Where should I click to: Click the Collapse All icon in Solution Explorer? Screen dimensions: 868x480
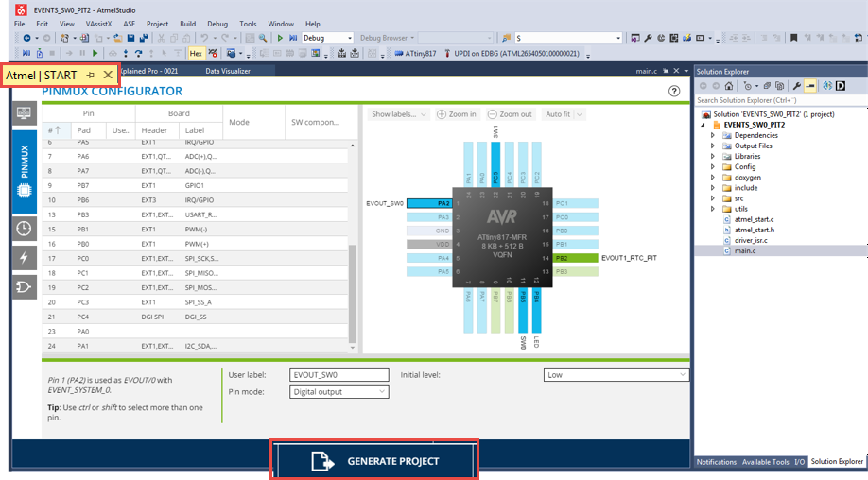[767, 86]
